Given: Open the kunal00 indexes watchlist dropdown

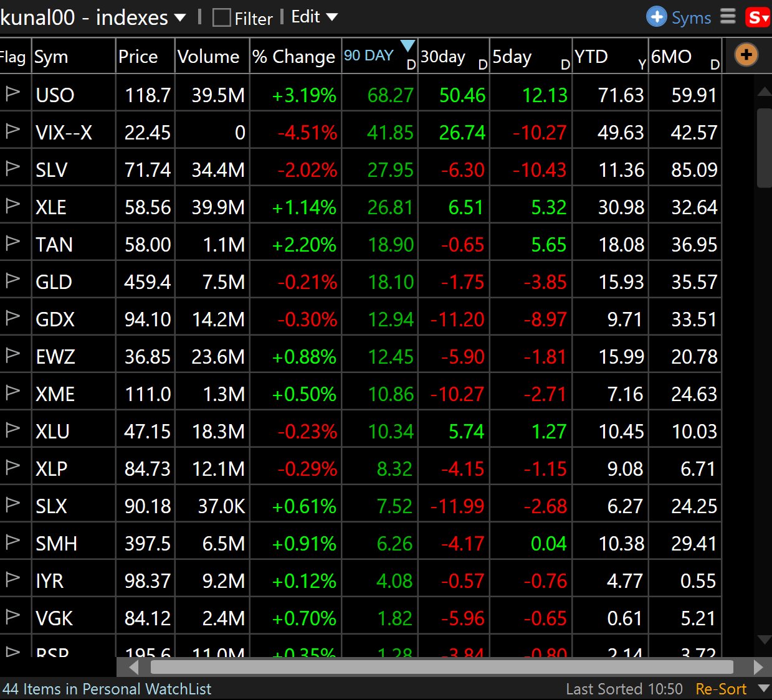Looking at the screenshot, I should (179, 17).
